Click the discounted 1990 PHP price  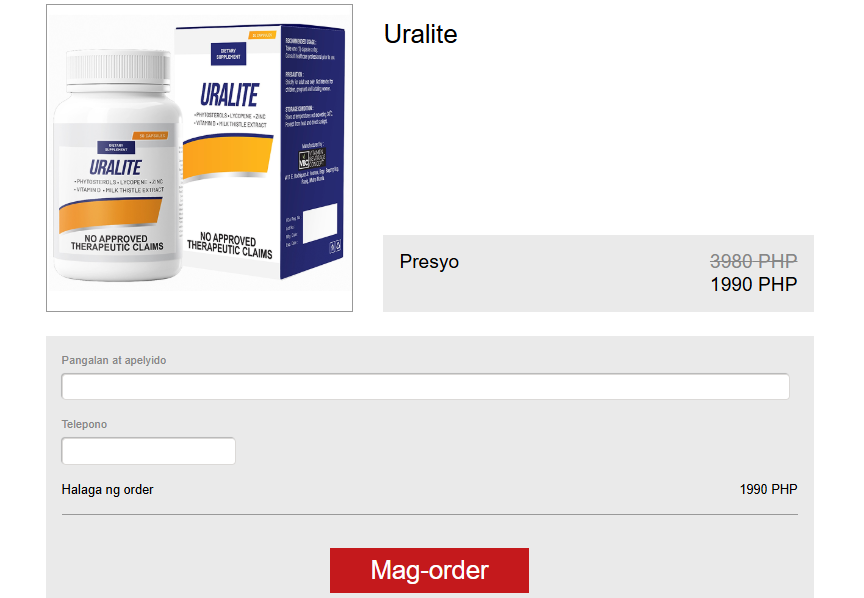point(753,284)
